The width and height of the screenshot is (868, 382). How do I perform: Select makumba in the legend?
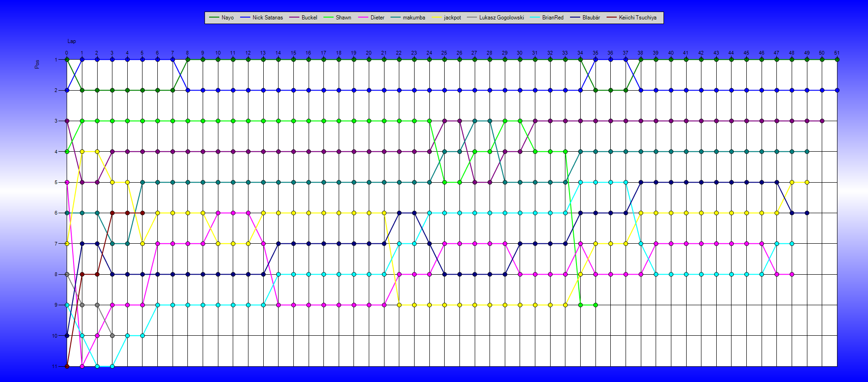click(x=408, y=18)
